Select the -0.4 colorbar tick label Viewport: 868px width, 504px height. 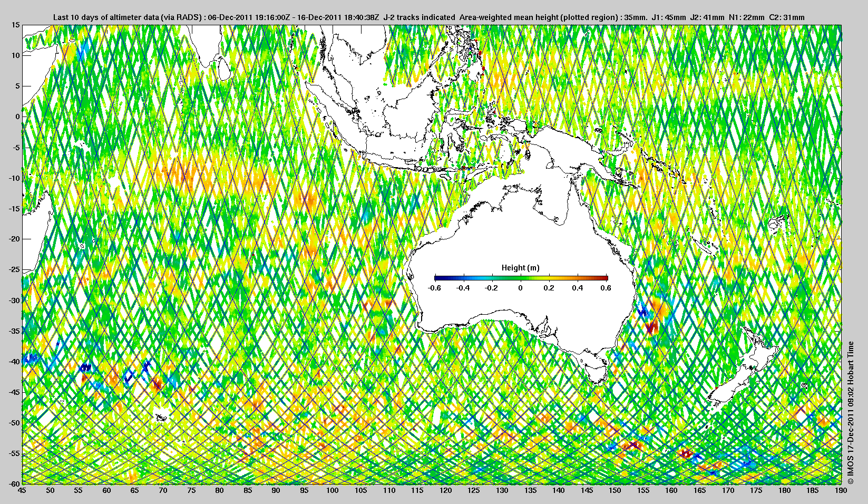click(463, 288)
